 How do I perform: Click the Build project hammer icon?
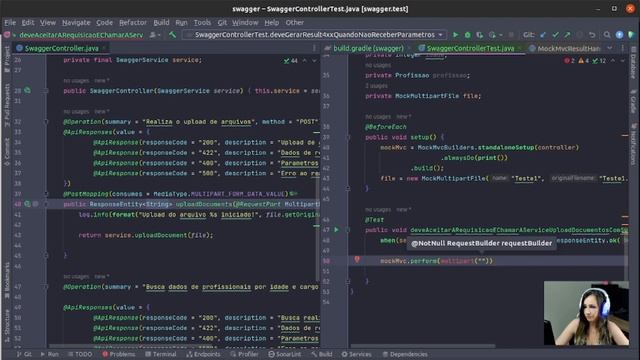click(172, 35)
